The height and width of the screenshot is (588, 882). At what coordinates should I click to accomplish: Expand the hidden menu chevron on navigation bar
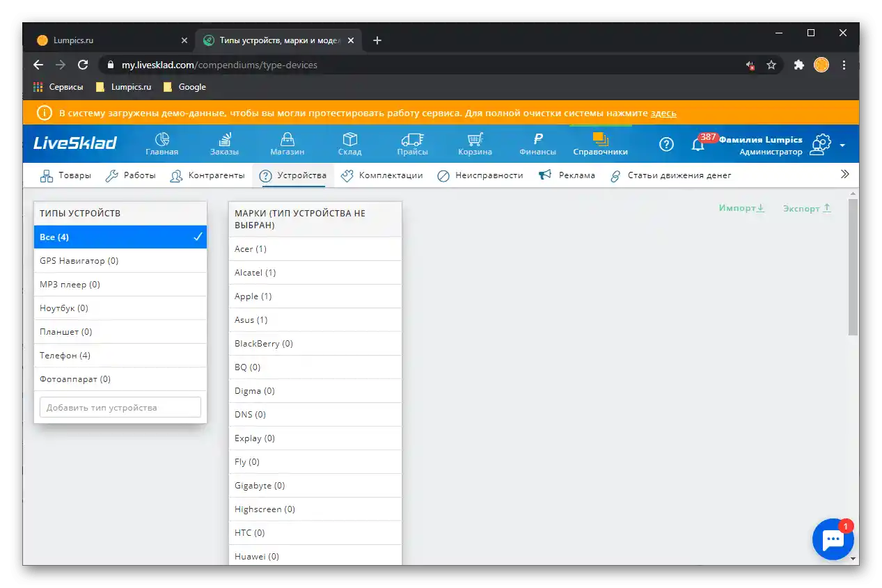(x=844, y=174)
